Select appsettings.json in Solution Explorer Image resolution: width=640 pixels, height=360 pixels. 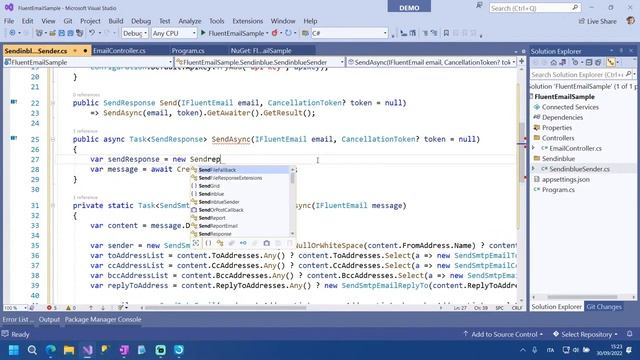pos(566,179)
